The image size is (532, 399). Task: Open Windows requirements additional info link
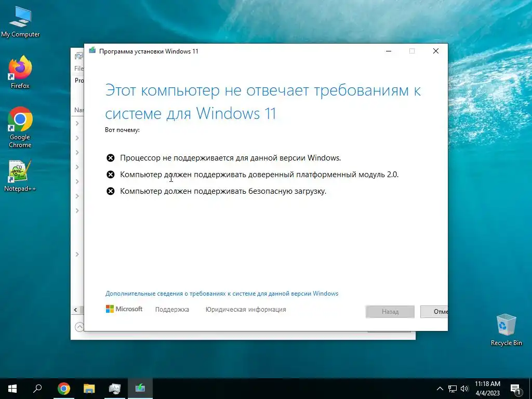(221, 294)
